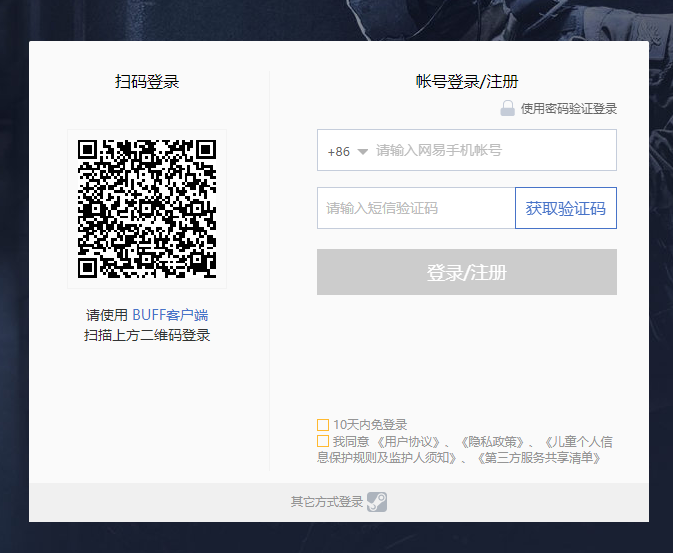Open the 《用户协议》 link
This screenshot has height=553, width=673.
(408, 441)
